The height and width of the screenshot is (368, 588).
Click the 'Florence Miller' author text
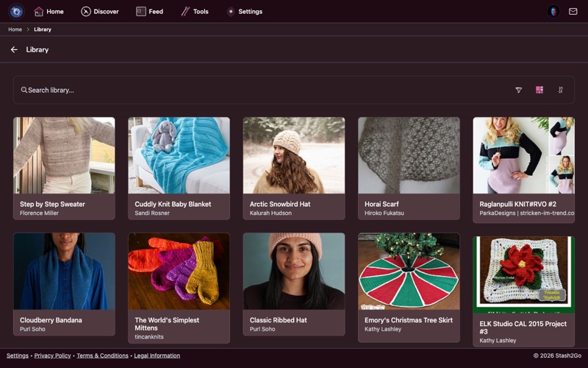[40, 213]
